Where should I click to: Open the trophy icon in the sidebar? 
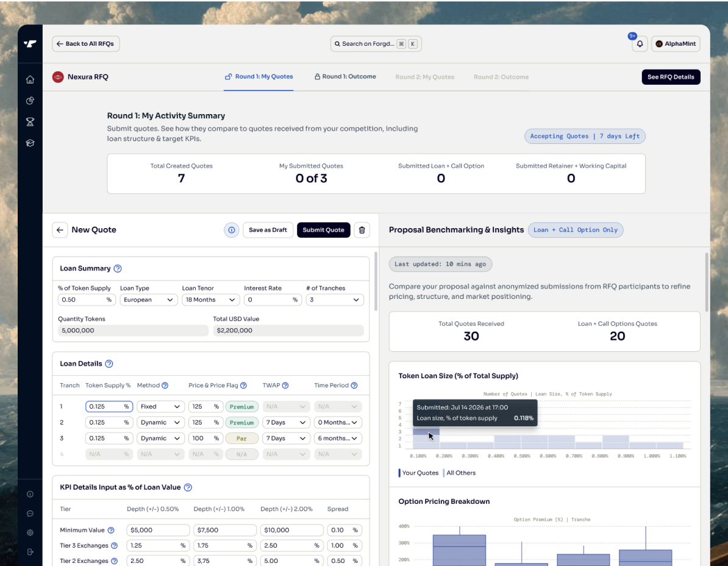tap(30, 121)
